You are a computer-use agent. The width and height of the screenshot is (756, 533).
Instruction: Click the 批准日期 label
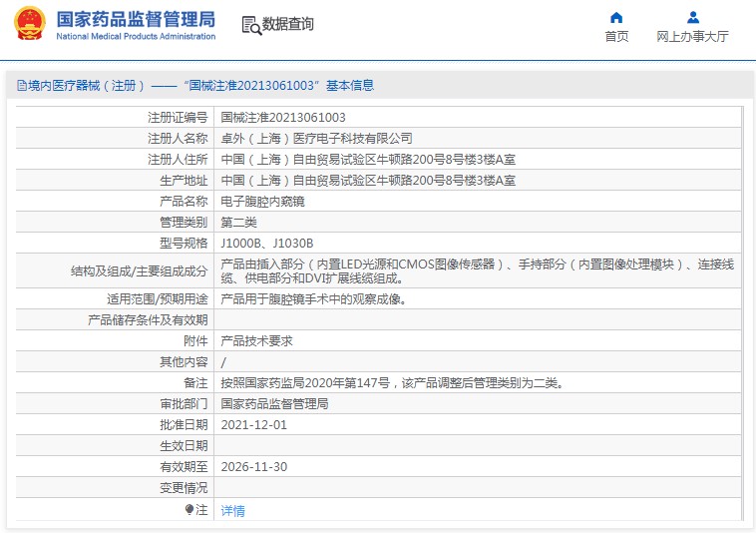184,425
